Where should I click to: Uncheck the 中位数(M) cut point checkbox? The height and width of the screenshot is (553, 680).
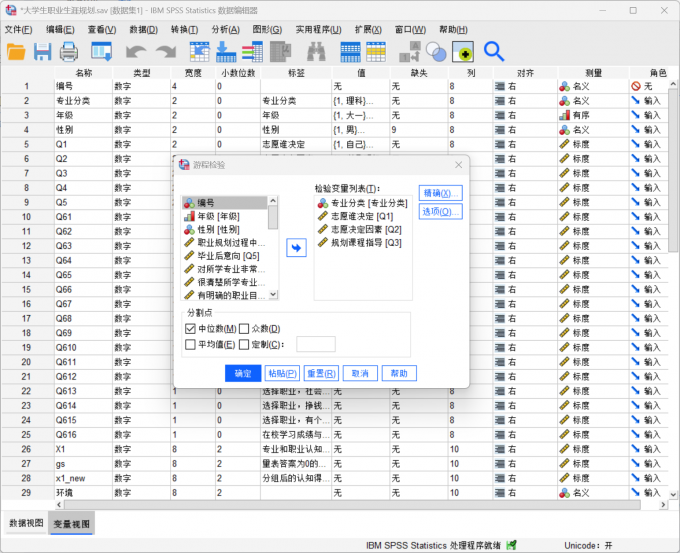(x=190, y=329)
